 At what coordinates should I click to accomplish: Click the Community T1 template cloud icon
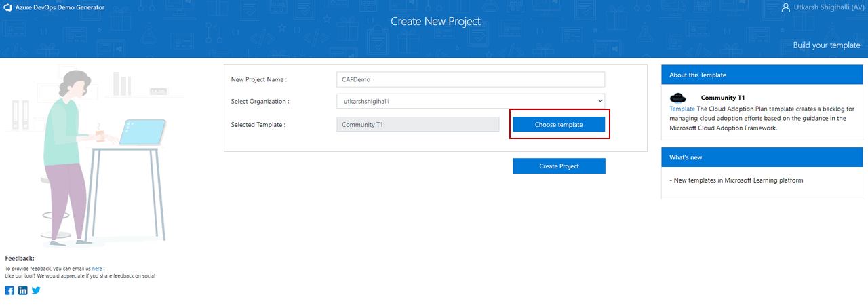tap(678, 98)
